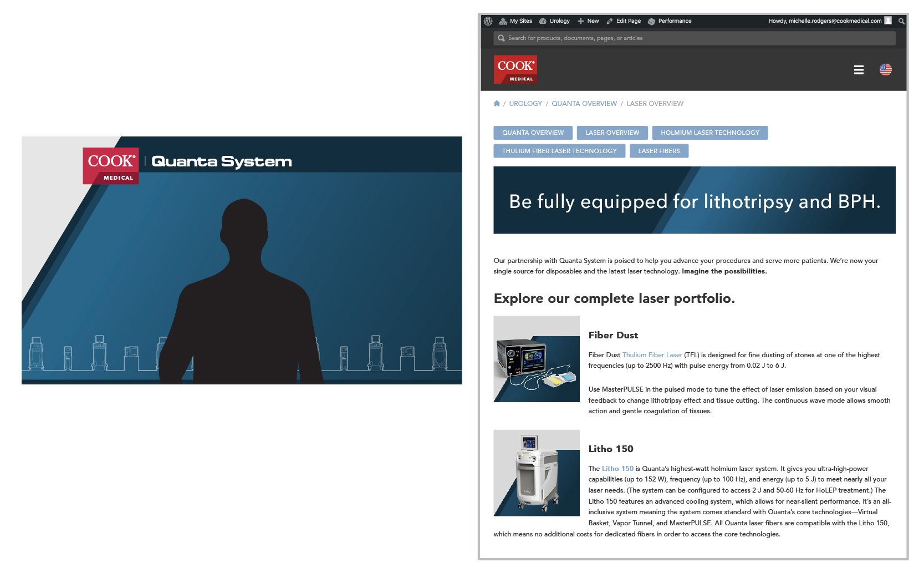Image resolution: width=924 pixels, height=578 pixels.
Task: Open the Performance menu
Action: tap(670, 21)
